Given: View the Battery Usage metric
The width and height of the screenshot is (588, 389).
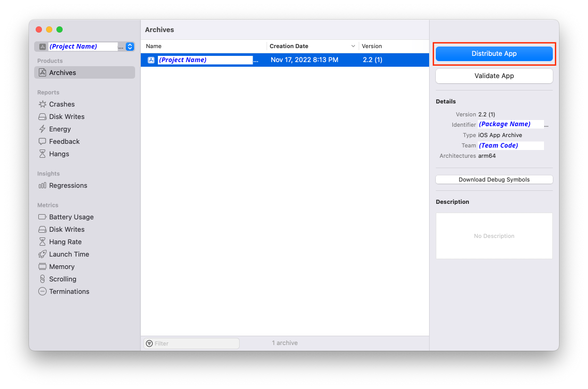Looking at the screenshot, I should [x=71, y=217].
